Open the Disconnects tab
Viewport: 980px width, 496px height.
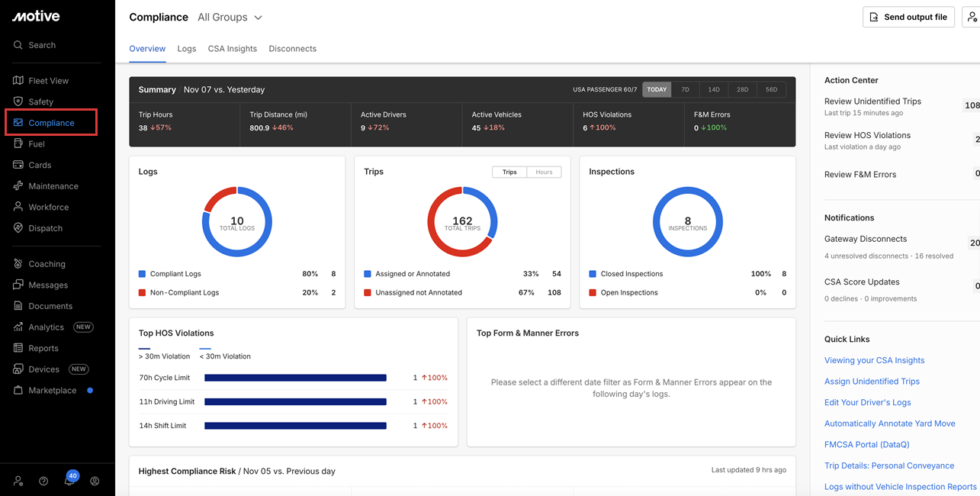(x=292, y=49)
